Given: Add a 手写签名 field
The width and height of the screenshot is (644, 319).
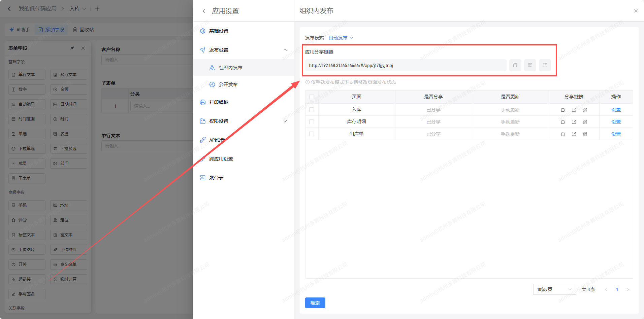Looking at the screenshot, I should (x=27, y=294).
